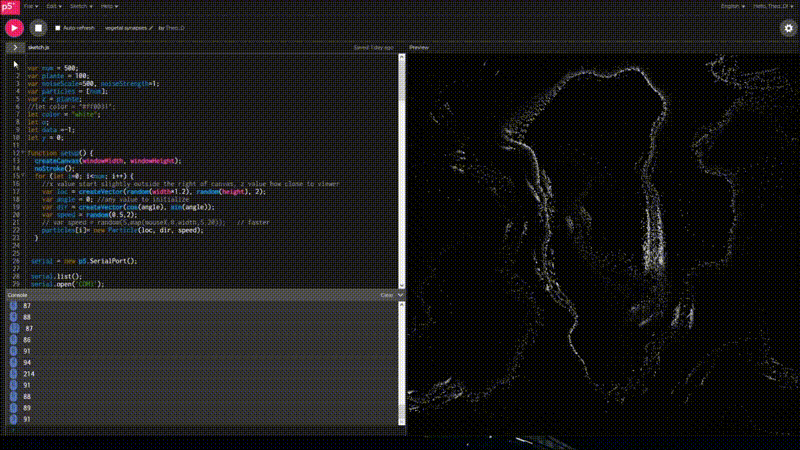Viewport: 800px width, 450px height.
Task: Click the p5 logo icon
Action: (8, 6)
